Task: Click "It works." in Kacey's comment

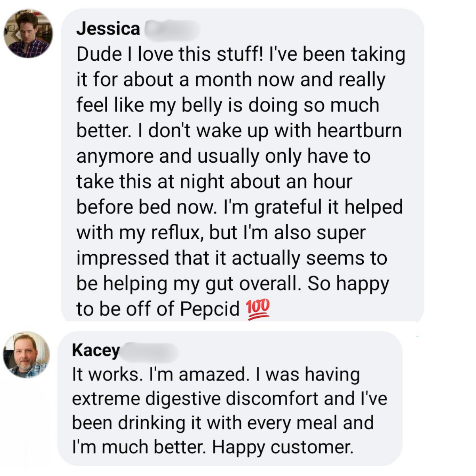Action: click(107, 374)
